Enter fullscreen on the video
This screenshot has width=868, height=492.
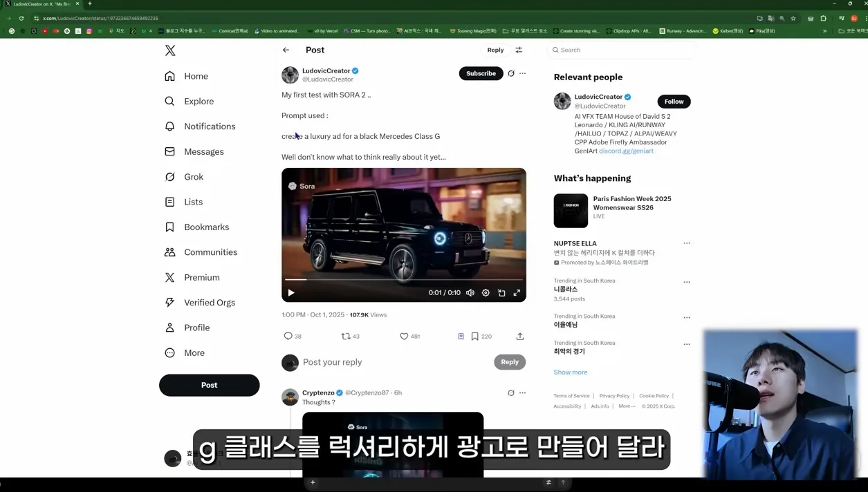[x=517, y=293]
